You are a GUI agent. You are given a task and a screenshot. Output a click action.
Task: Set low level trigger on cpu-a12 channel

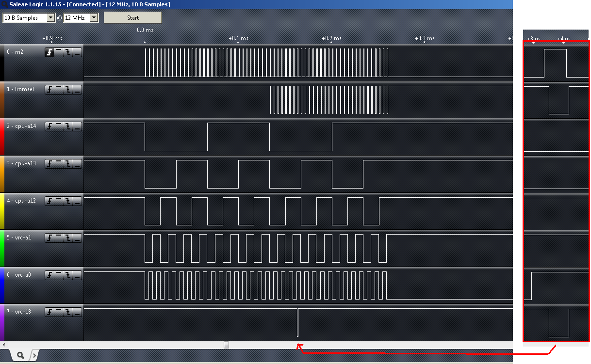pyautogui.click(x=77, y=201)
